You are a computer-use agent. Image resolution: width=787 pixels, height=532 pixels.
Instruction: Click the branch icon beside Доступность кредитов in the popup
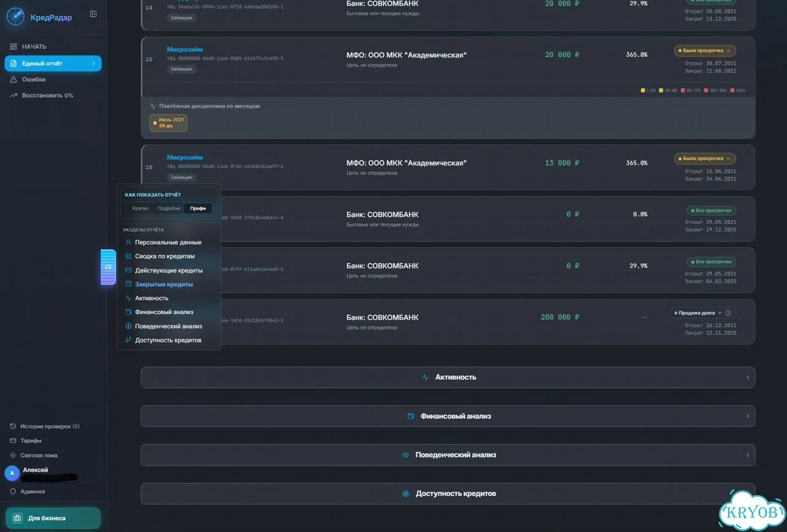pyautogui.click(x=129, y=340)
